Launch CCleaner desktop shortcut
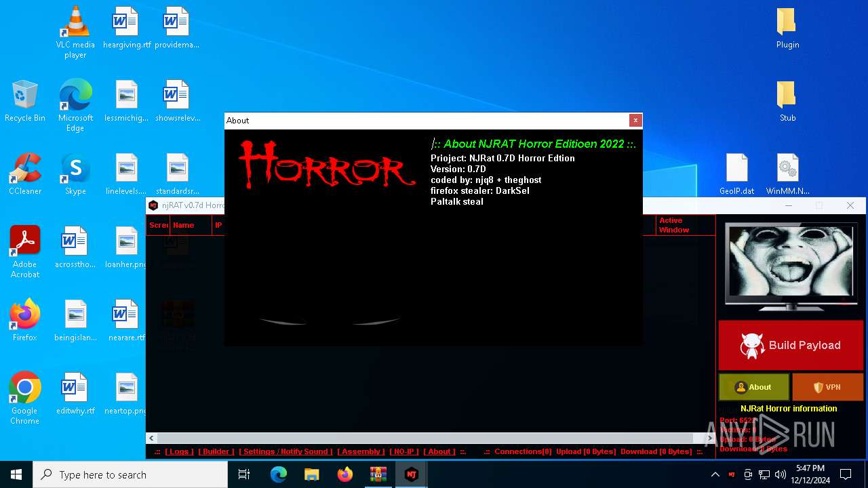This screenshot has width=868, height=488. click(x=25, y=174)
